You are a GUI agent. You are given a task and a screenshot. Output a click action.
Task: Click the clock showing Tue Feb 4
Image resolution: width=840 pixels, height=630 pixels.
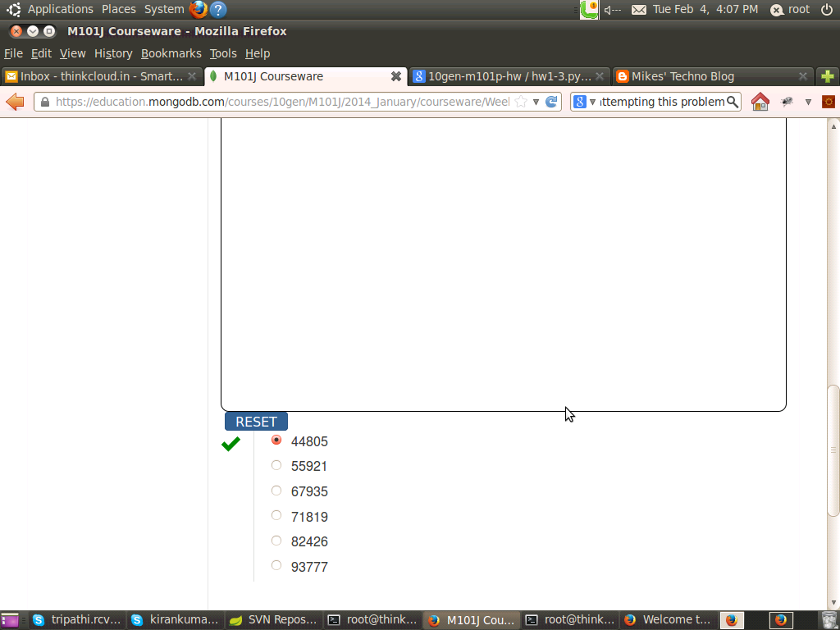pos(705,10)
